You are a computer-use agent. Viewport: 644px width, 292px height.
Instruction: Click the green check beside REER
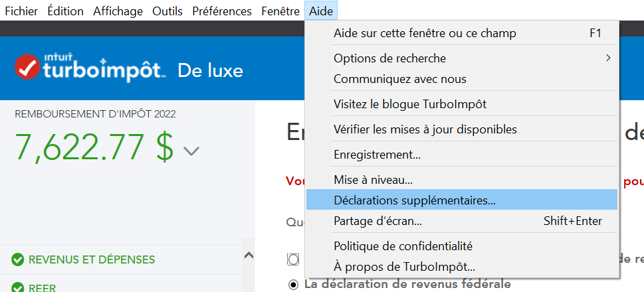tap(18, 288)
